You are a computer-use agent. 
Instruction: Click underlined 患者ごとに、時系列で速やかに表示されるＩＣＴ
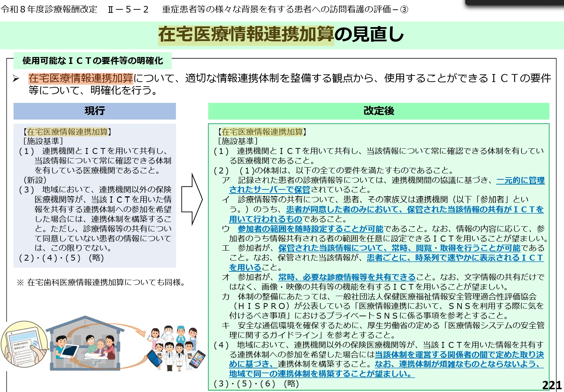coord(455,258)
